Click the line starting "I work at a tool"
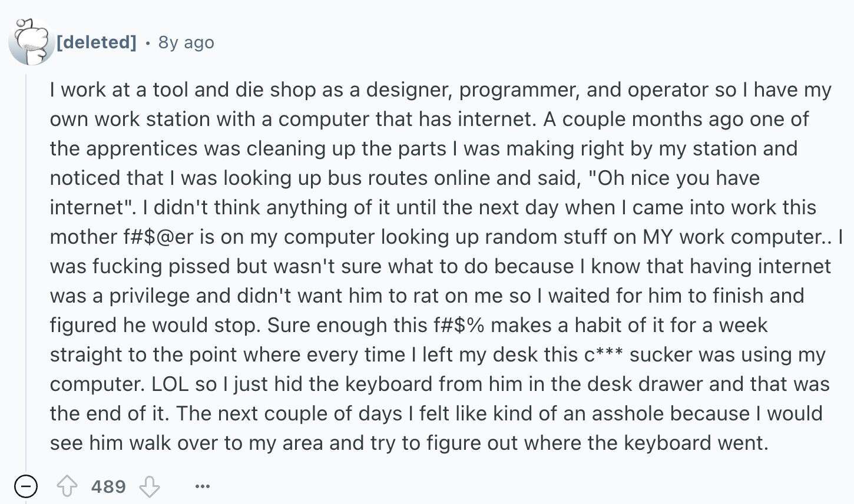The width and height of the screenshot is (854, 504). click(441, 89)
